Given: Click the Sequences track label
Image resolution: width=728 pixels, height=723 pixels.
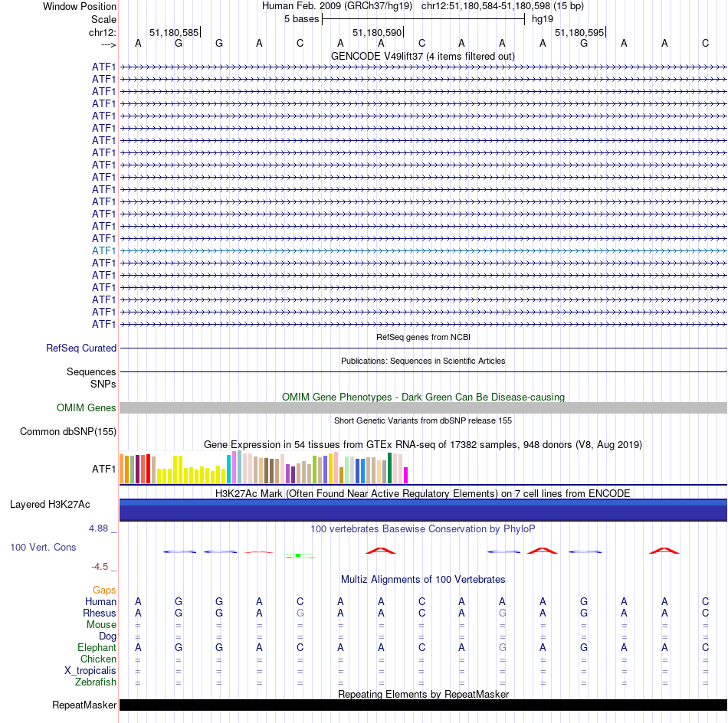Looking at the screenshot, I should [91, 371].
